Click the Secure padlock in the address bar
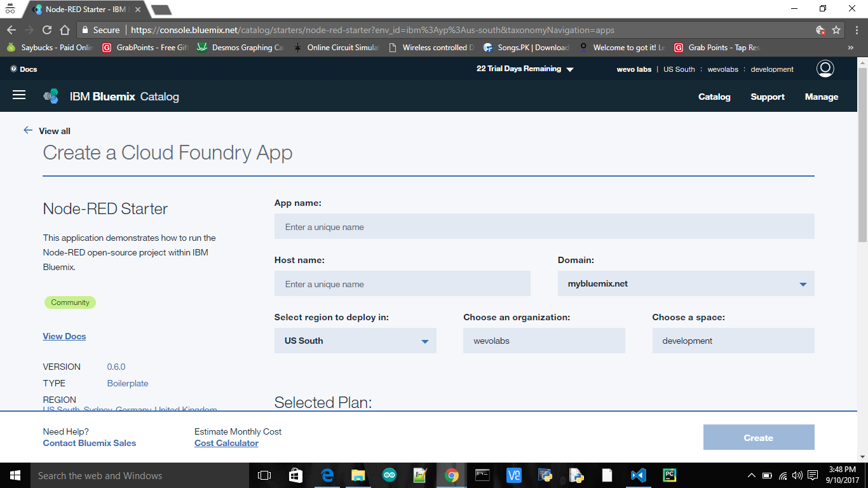The image size is (868, 488). (85, 29)
